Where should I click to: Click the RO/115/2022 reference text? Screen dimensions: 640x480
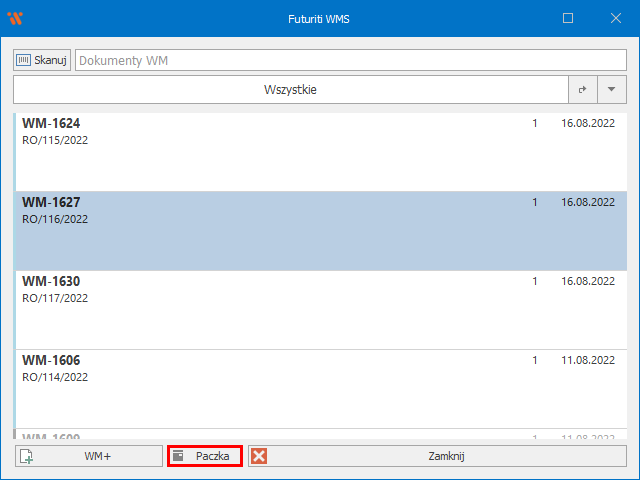[x=55, y=141]
